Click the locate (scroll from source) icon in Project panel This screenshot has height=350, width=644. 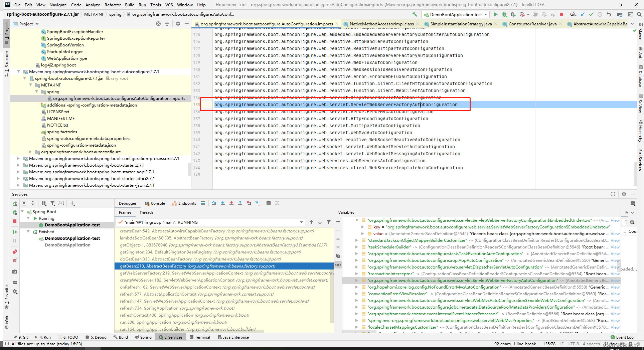[158, 24]
